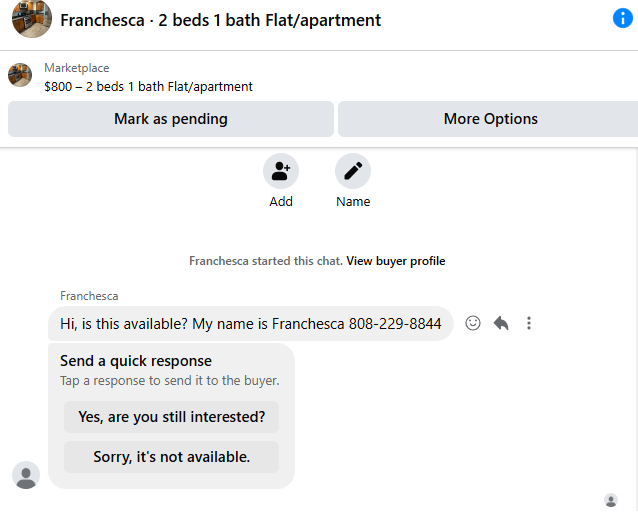Click the pencil Name edit icon
Viewport: 638px width, 516px height.
click(353, 171)
